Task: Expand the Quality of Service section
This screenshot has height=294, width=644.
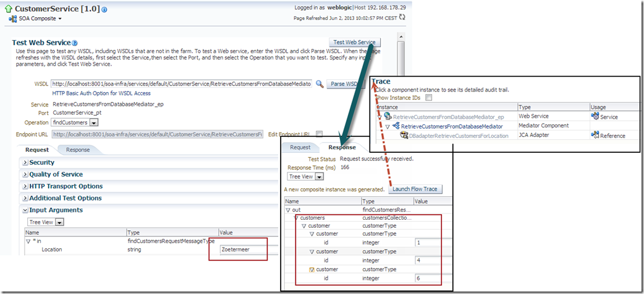Action: click(x=25, y=175)
